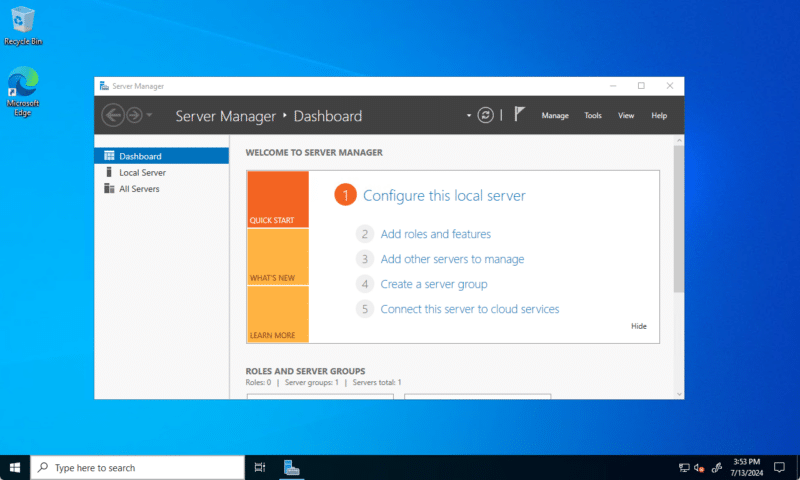Click Add roles and features link

point(435,234)
